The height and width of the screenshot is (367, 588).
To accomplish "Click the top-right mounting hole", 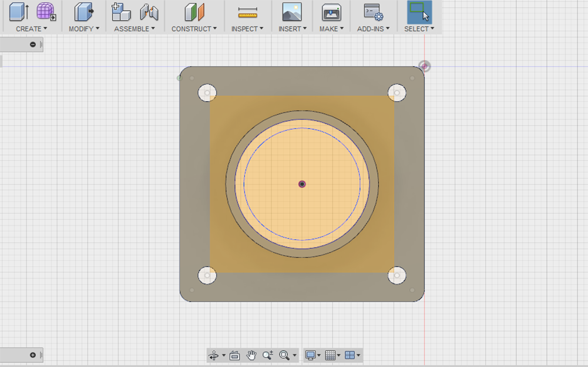I will point(397,93).
